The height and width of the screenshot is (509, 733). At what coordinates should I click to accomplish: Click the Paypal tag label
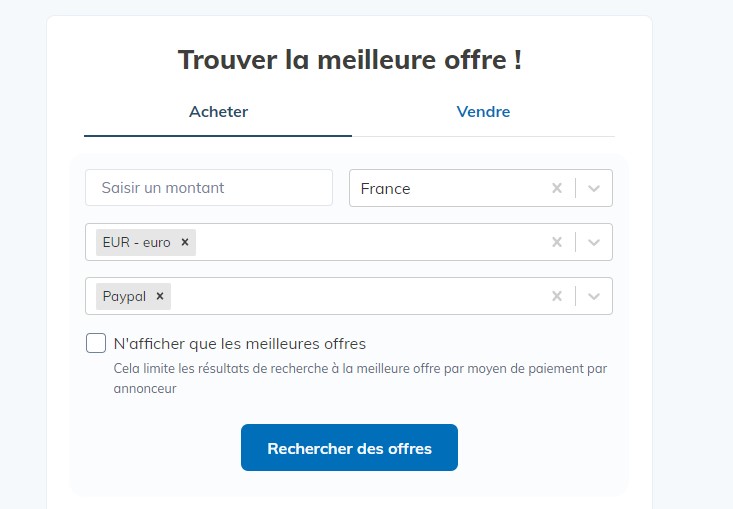click(x=124, y=296)
